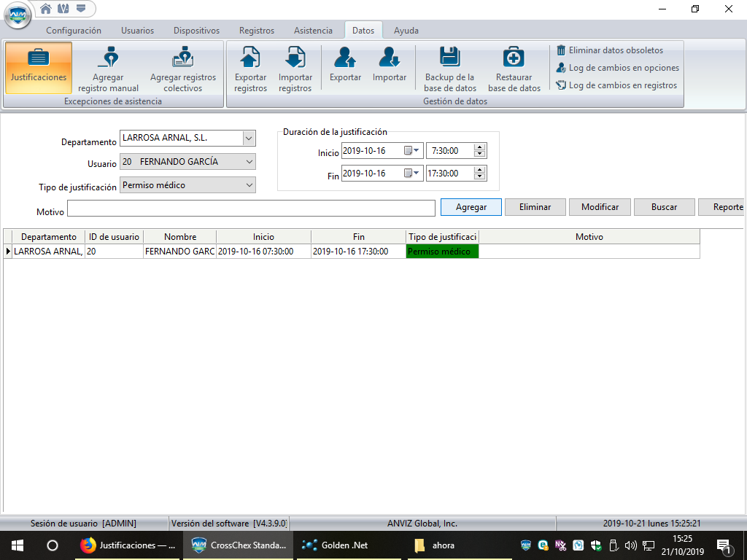Switch to Firefox Justificaciones taskbar item
This screenshot has width=747, height=560.
pos(128,545)
